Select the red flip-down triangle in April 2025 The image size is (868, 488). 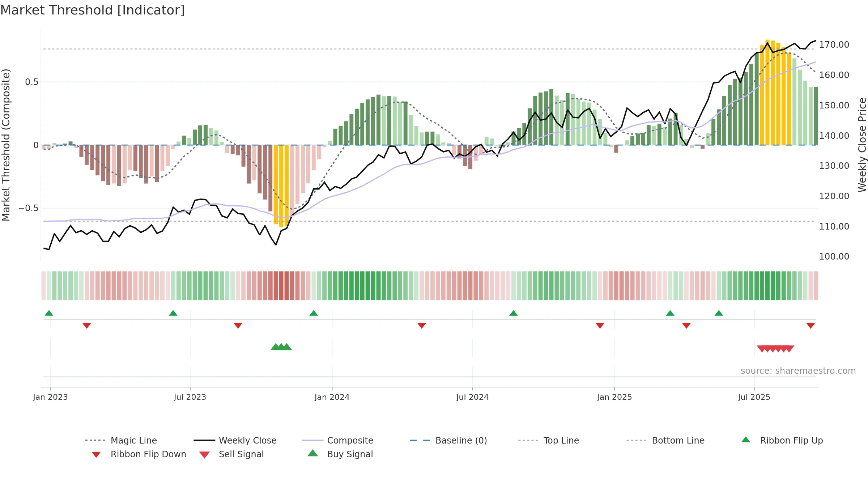click(x=686, y=326)
